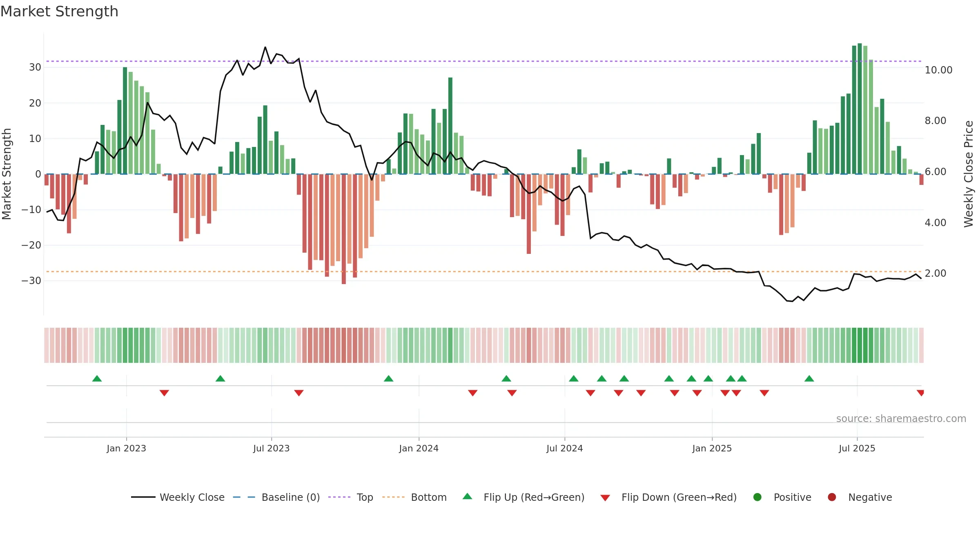980x551 pixels.
Task: Click the −30 strength axis value
Action: point(31,281)
